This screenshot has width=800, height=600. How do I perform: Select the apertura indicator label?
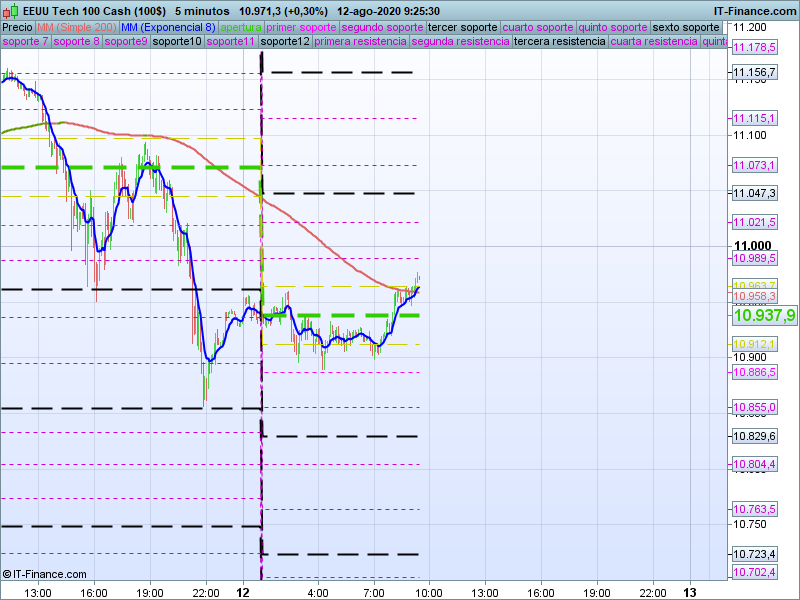click(x=241, y=27)
